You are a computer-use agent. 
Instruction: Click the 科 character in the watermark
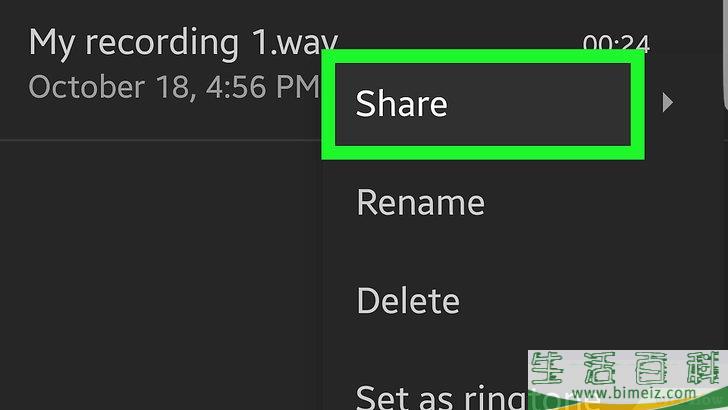click(x=703, y=368)
